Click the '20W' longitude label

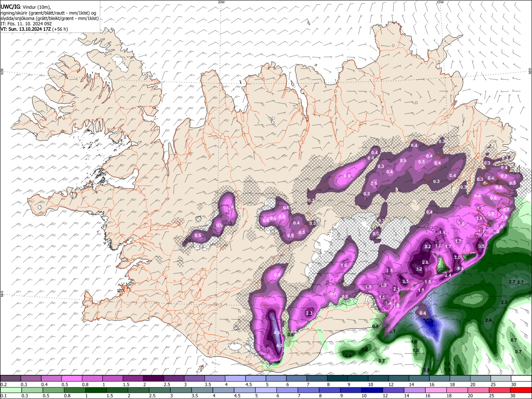point(221,2)
